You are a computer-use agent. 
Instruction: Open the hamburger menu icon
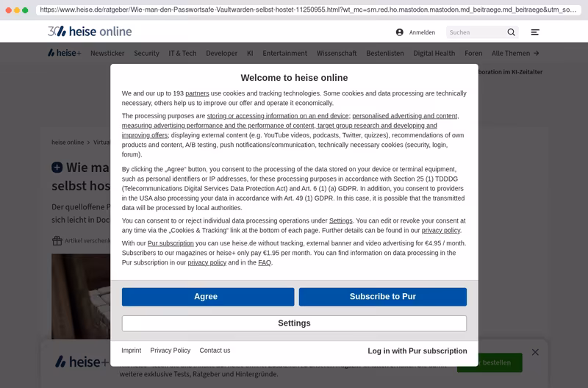point(535,32)
